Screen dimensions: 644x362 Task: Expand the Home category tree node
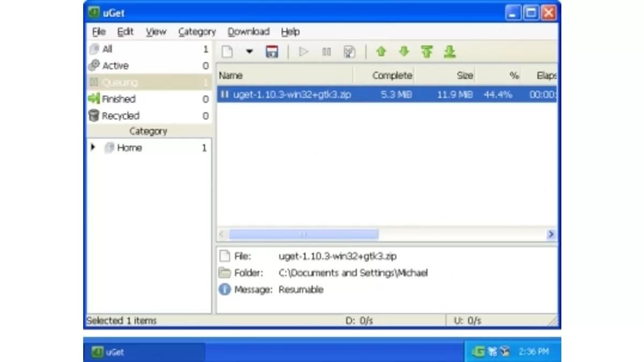(93, 147)
